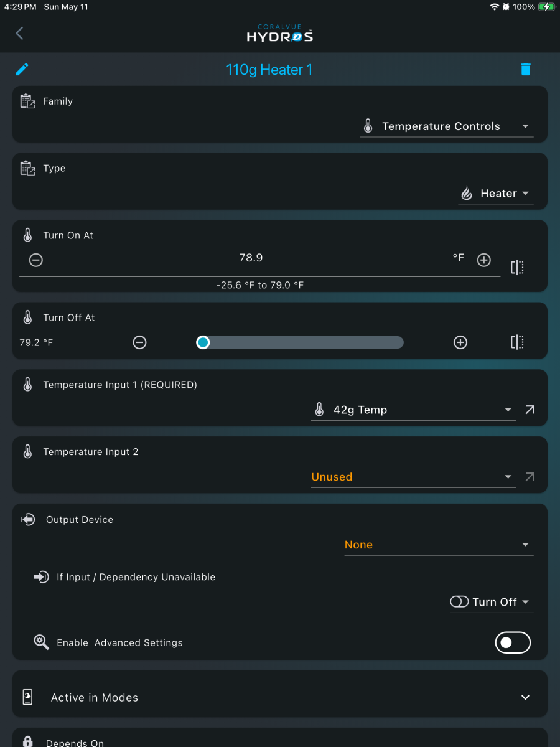Decrease Turn On At with minus icon
The image size is (560, 747).
[36, 260]
